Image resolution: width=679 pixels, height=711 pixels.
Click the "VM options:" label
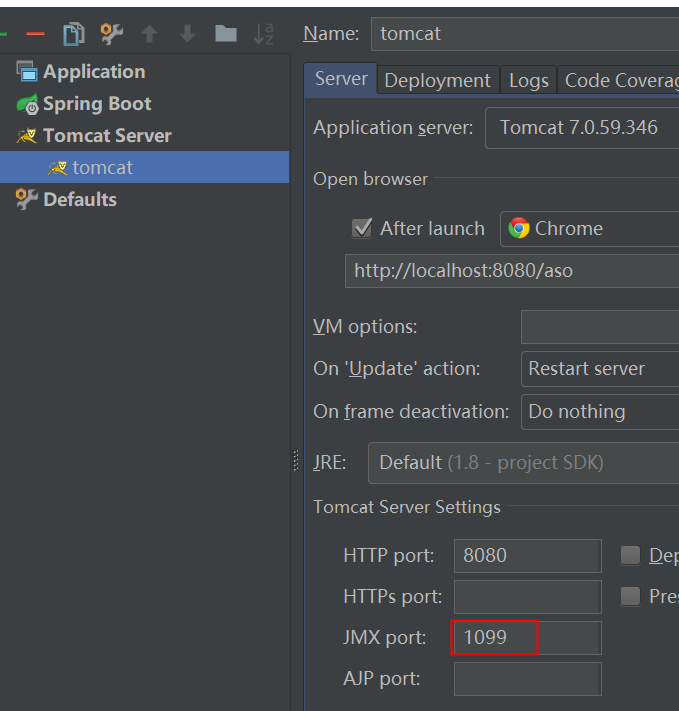coord(365,326)
